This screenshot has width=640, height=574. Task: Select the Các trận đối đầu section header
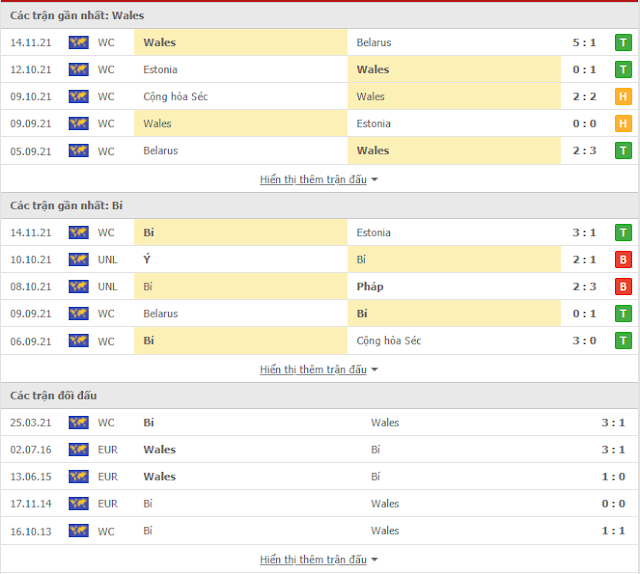coord(53,396)
